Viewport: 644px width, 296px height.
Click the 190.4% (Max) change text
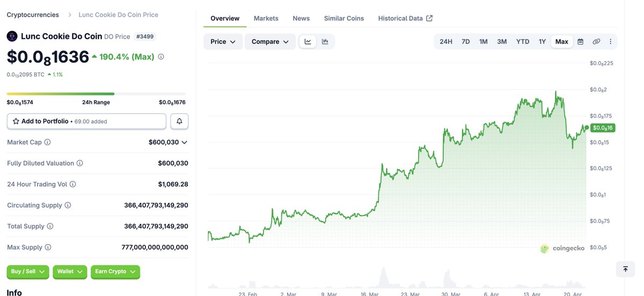point(127,56)
